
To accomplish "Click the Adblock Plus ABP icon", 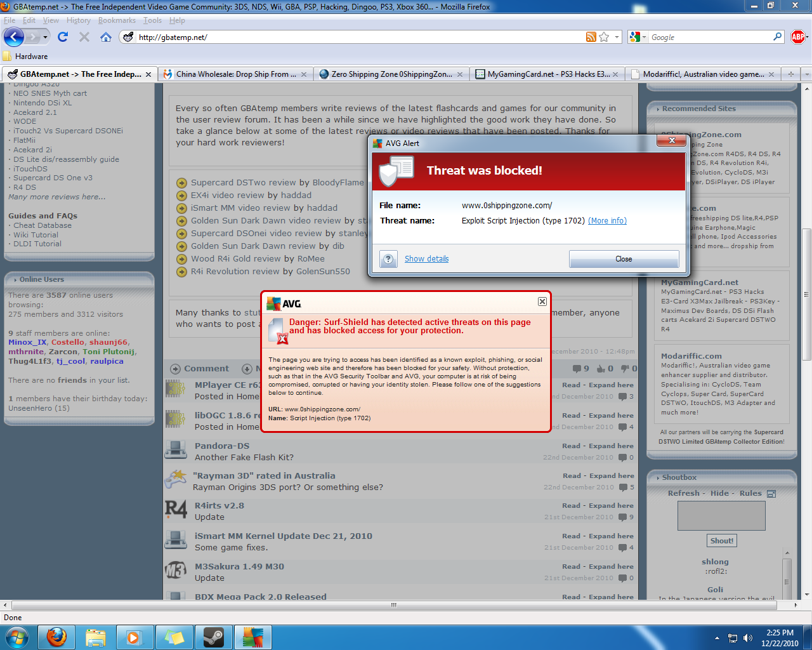I will [x=798, y=37].
